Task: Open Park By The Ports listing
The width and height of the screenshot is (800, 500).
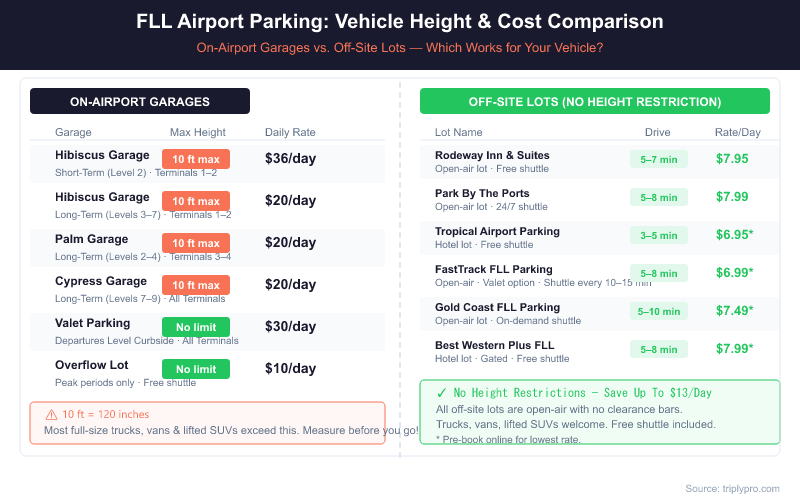Action: [x=482, y=193]
